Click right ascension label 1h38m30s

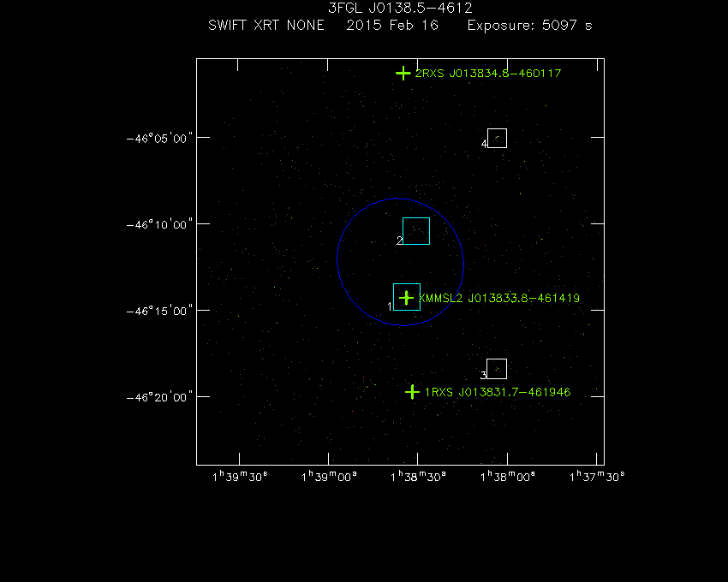(418, 477)
